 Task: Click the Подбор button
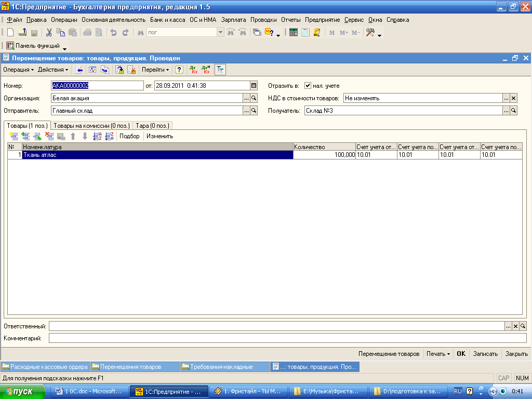pos(129,137)
